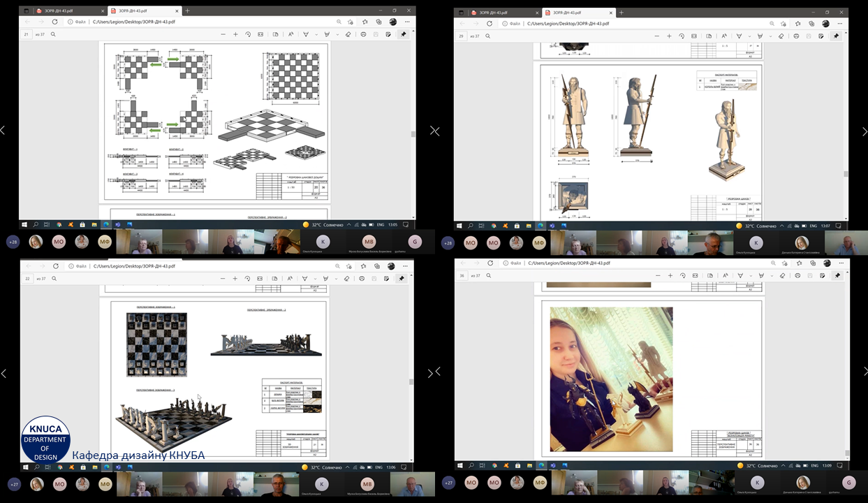The height and width of the screenshot is (503, 868).
Task: Toggle the toolbar pin in page 29 window
Action: (837, 36)
